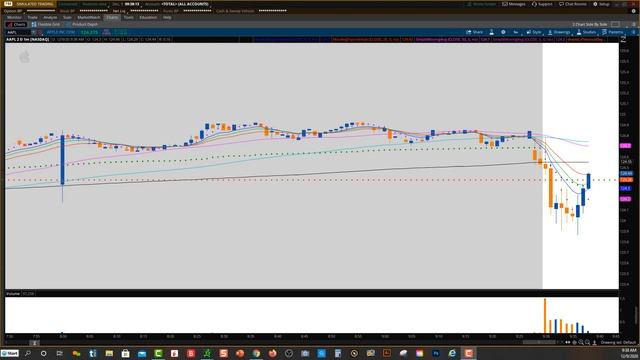The height and width of the screenshot is (360, 640).
Task: Open the chart settings gear icon
Action: [503, 32]
